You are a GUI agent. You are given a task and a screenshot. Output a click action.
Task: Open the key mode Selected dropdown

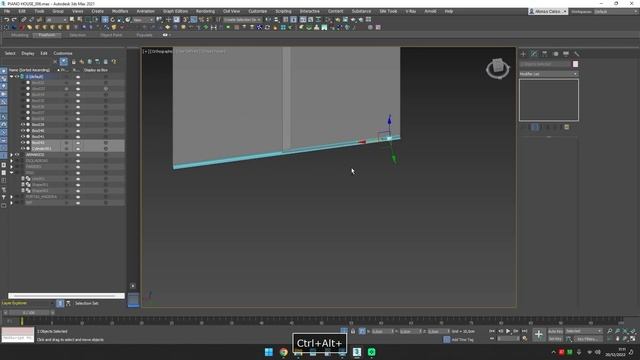[584, 331]
